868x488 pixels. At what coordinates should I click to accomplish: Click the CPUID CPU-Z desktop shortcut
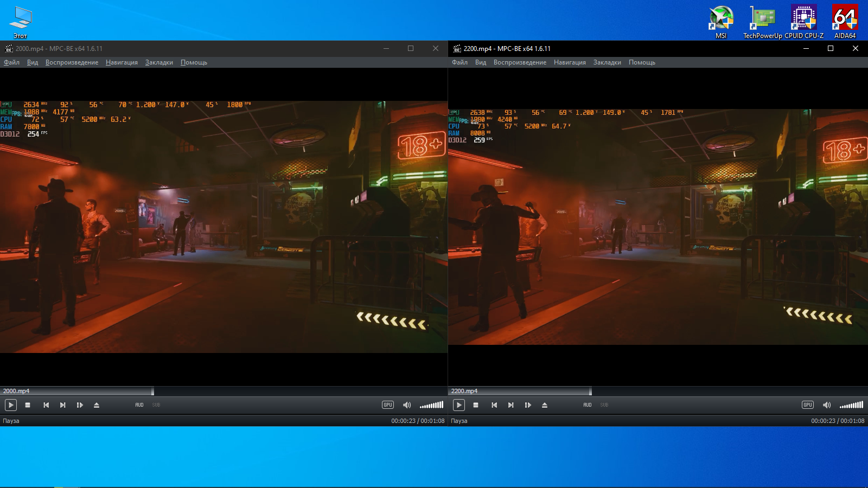point(804,22)
